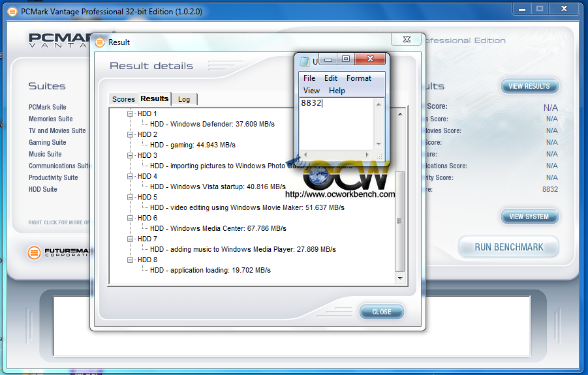Select the HDD - Windows Defender result row
Viewport: 588px width, 375px height.
(x=212, y=124)
